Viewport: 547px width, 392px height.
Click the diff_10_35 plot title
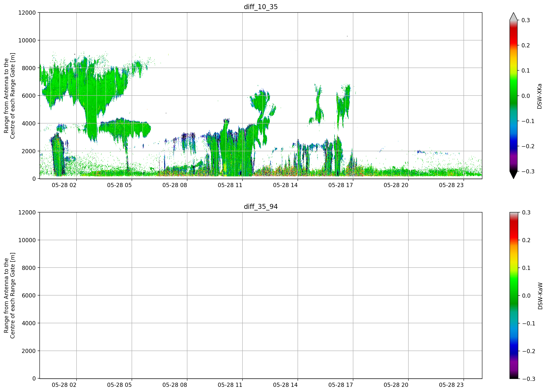click(261, 7)
